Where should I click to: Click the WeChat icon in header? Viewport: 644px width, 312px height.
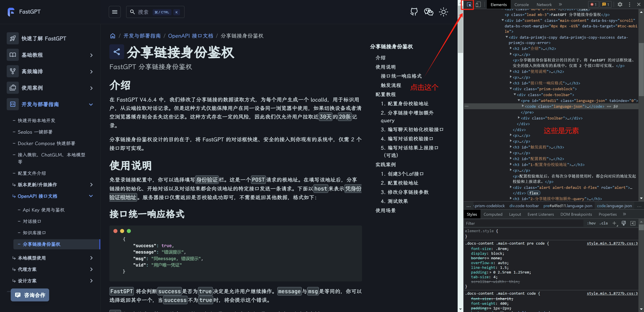click(x=428, y=12)
